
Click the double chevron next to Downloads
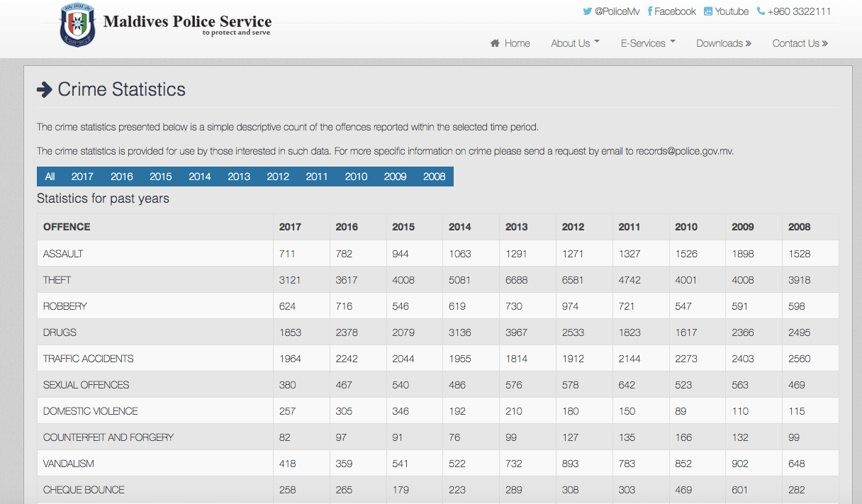(x=749, y=43)
